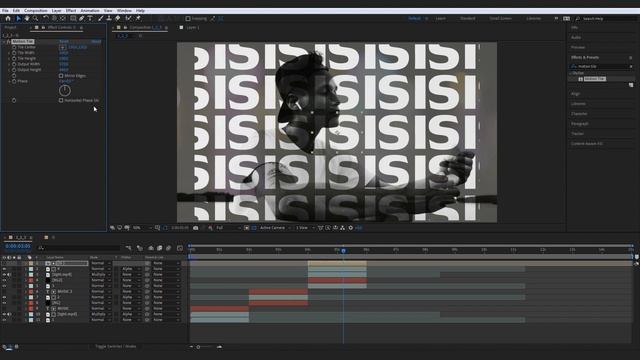Toggle visibility eye of layer 11
The image size is (640, 360).
tap(4, 320)
